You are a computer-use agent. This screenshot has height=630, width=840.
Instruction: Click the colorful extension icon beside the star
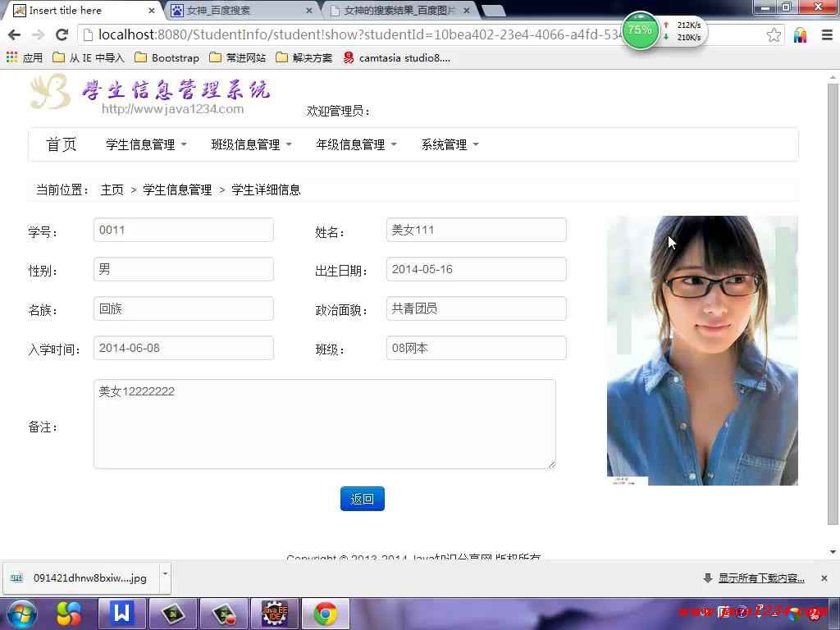click(x=801, y=35)
